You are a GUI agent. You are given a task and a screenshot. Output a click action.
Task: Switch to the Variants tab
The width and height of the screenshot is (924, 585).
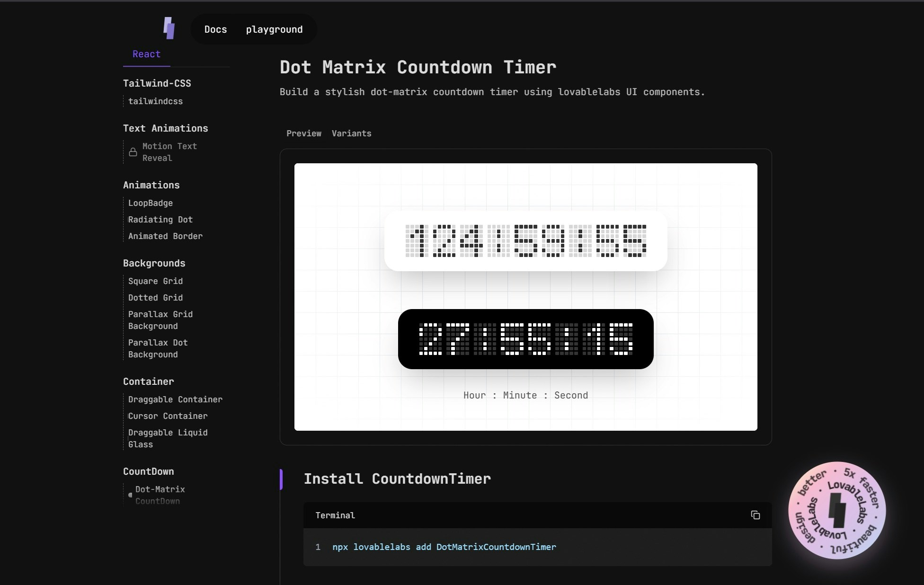[351, 133]
